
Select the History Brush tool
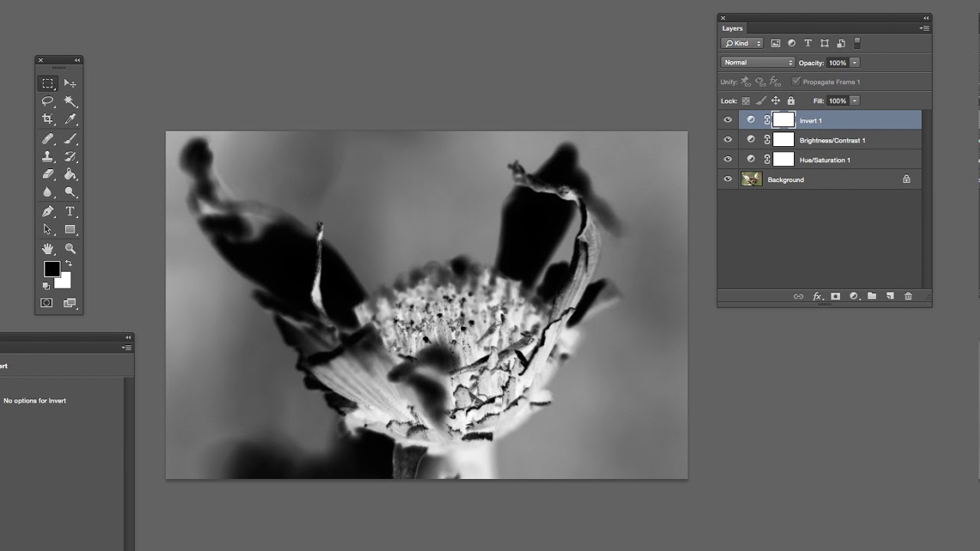pyautogui.click(x=70, y=156)
